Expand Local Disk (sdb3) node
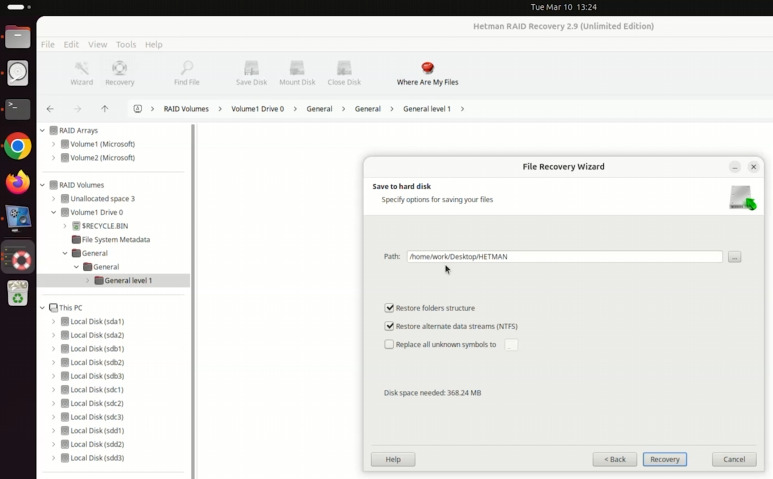 point(54,376)
